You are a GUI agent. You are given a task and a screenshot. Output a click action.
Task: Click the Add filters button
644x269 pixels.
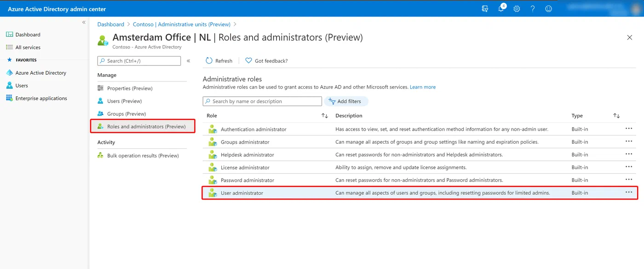(x=346, y=101)
